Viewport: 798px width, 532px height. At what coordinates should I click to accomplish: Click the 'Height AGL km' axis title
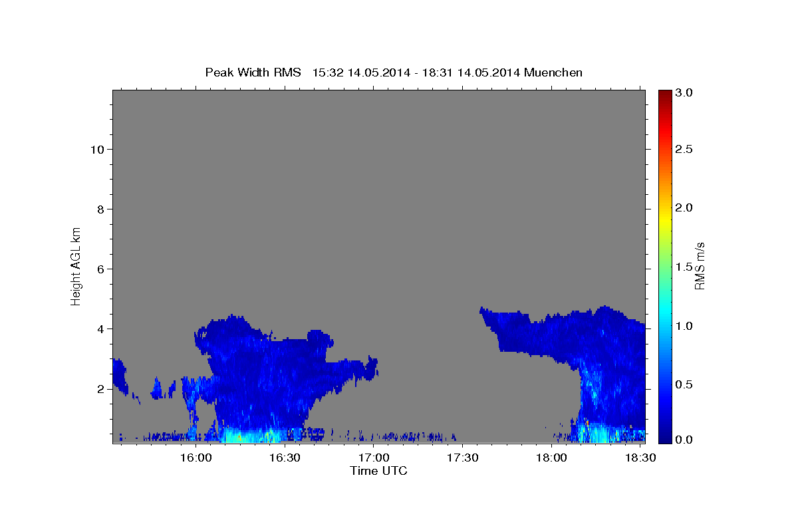(x=76, y=266)
